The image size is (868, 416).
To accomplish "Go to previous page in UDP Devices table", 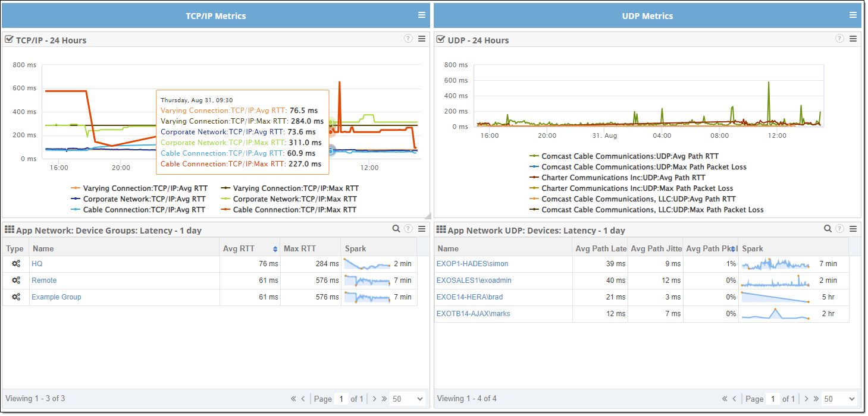I will pyautogui.click(x=734, y=399).
